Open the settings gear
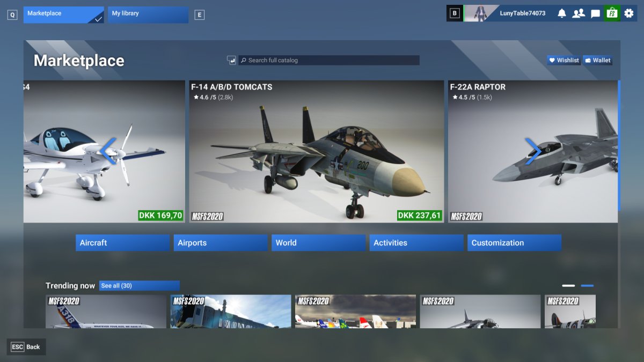 point(629,13)
